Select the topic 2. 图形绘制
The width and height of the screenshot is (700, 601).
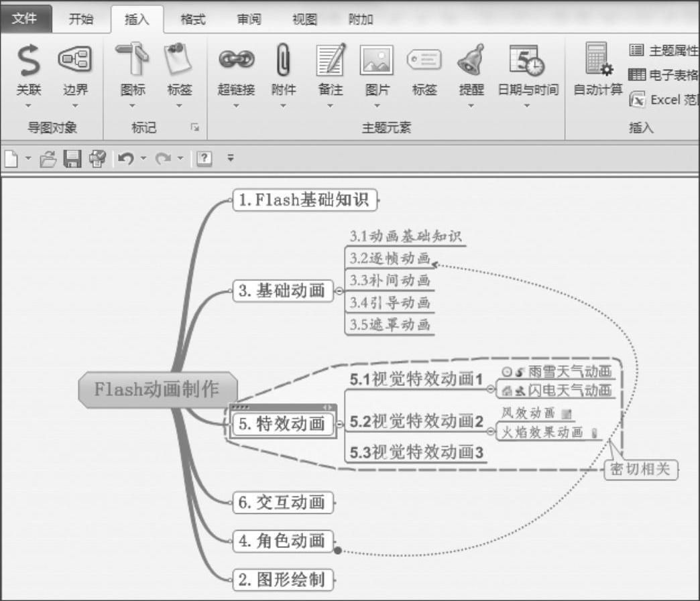pyautogui.click(x=283, y=580)
